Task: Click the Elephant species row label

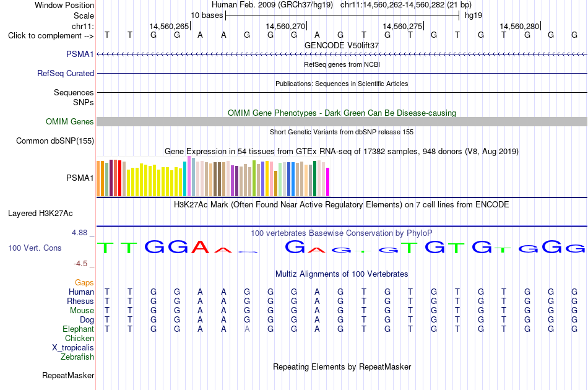Action: 79,329
